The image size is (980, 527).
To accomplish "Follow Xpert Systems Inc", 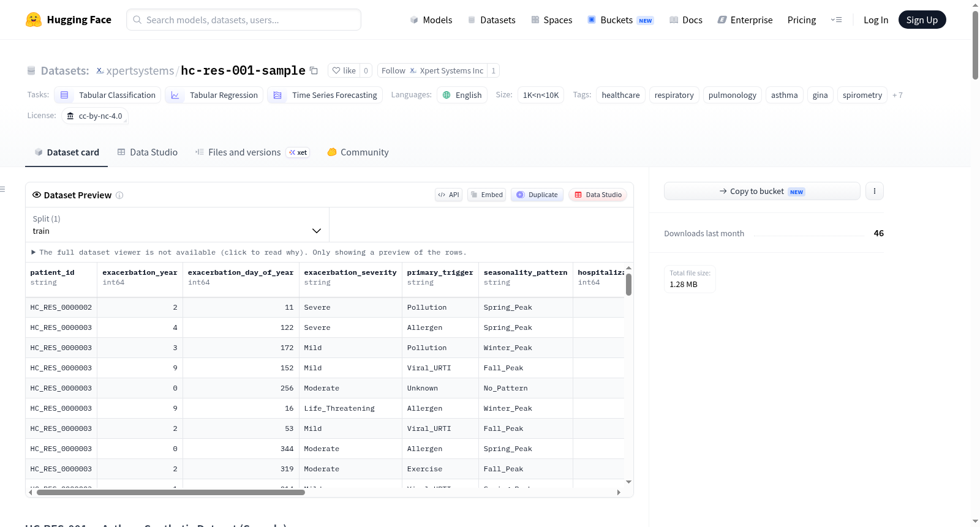I will [432, 70].
